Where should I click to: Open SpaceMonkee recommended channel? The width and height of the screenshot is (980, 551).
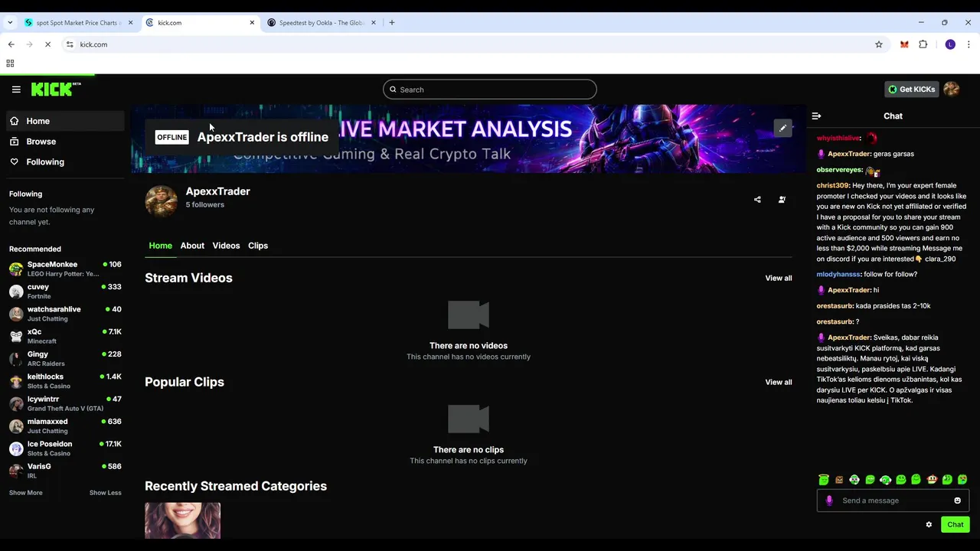[x=65, y=269]
